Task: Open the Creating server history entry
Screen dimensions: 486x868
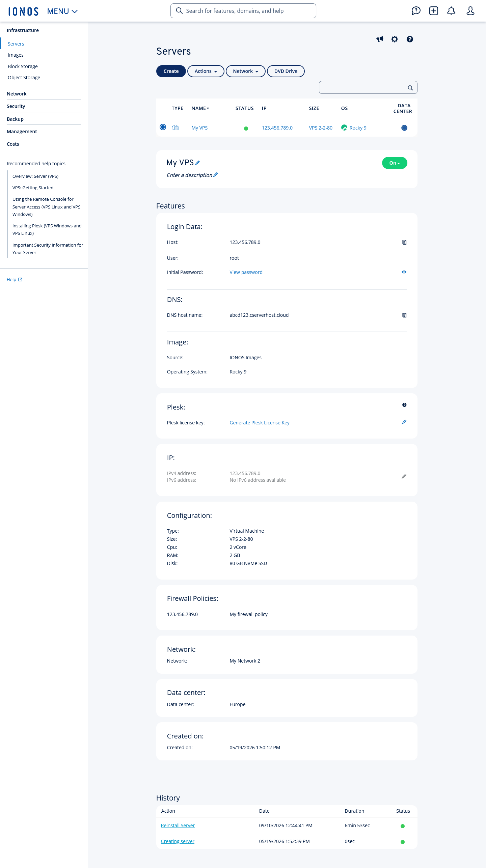Action: [178, 841]
